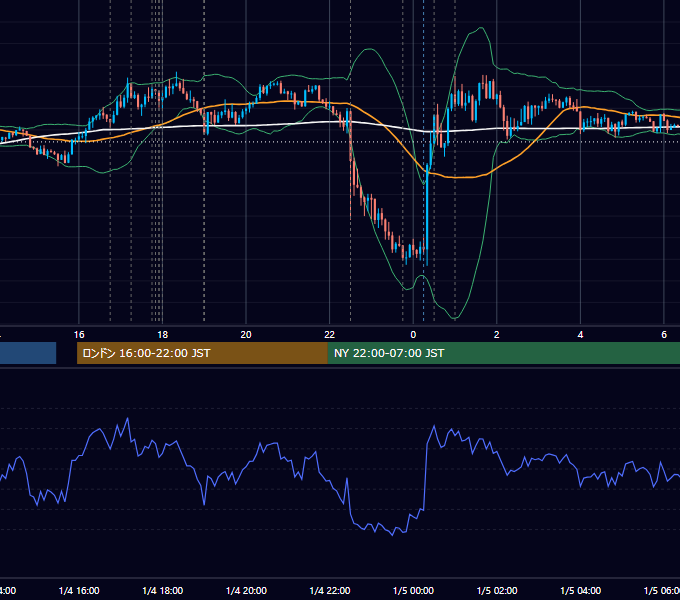680x600 pixels.
Task: Click the lower axis label 1/5 00:00
Action: (x=413, y=590)
